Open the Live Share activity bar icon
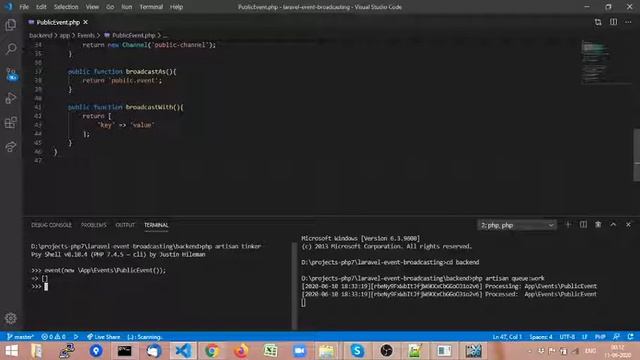 pos(11,147)
